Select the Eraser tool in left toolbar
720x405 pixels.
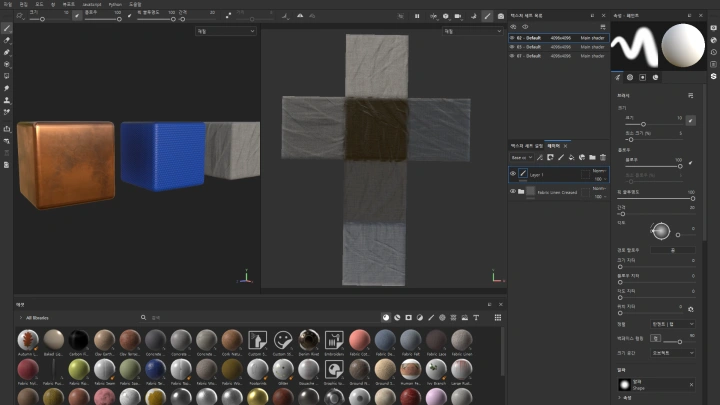[7, 39]
